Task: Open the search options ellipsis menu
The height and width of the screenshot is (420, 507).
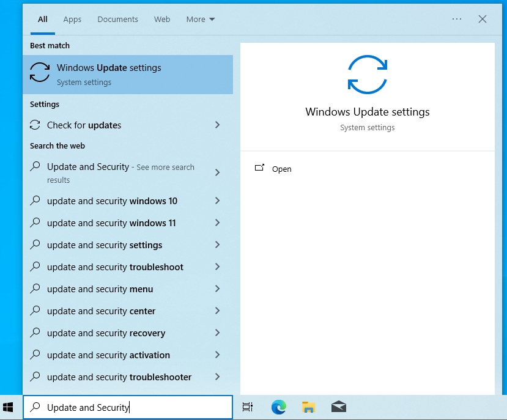Action: coord(457,19)
